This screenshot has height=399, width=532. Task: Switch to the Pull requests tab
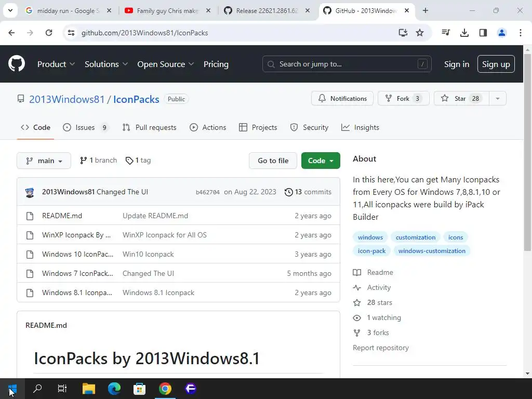click(x=149, y=128)
